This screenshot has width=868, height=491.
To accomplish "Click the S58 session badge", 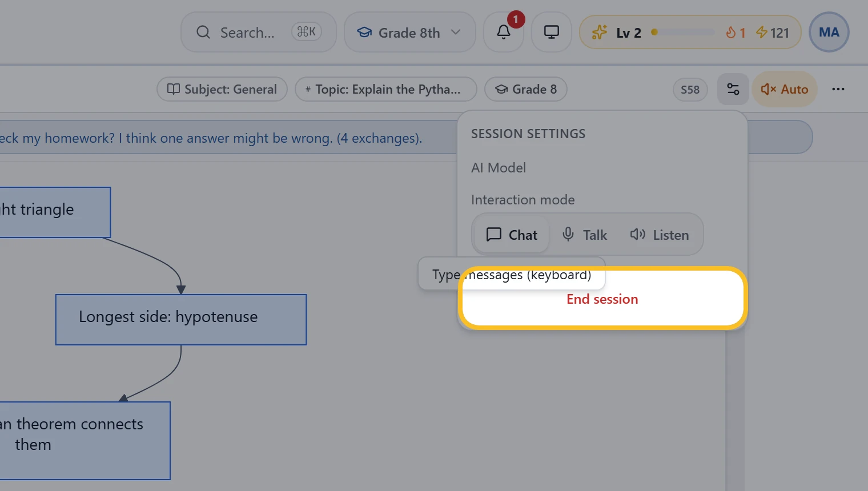I will click(x=690, y=90).
